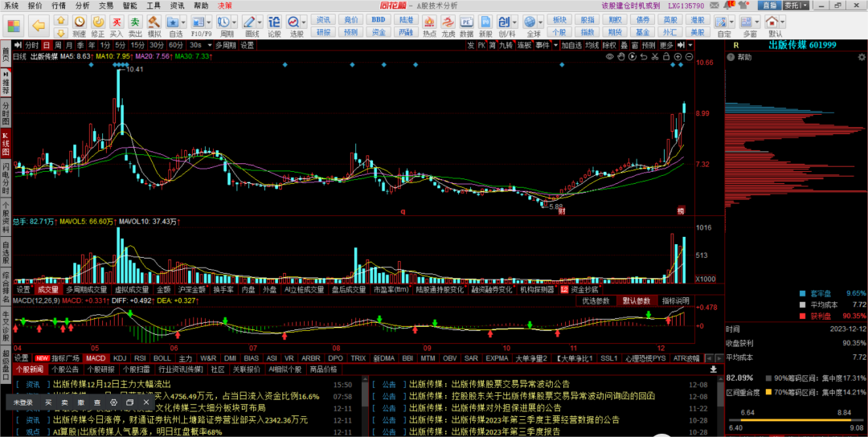Expand the 自选 dropdown arrow

click(x=183, y=22)
